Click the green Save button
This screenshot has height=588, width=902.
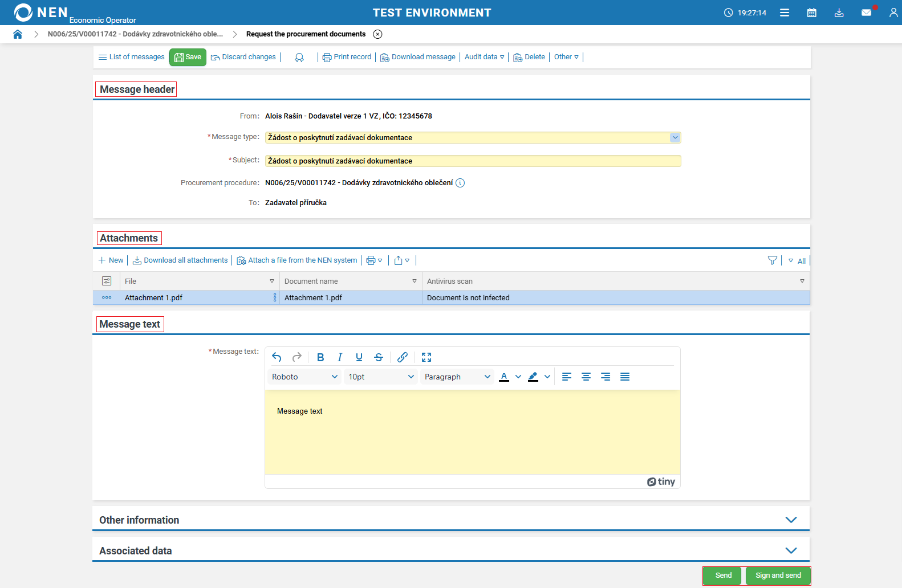point(188,57)
